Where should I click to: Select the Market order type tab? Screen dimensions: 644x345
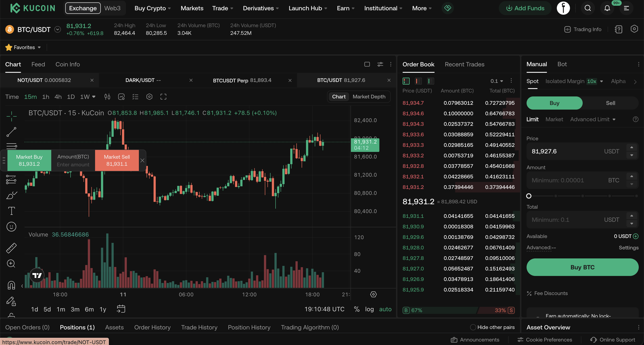pyautogui.click(x=554, y=119)
